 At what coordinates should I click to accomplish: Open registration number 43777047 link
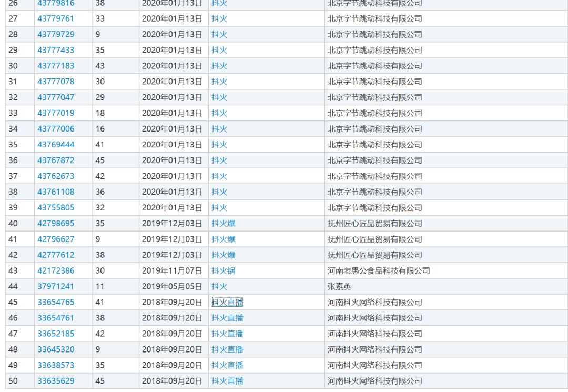[x=56, y=97]
